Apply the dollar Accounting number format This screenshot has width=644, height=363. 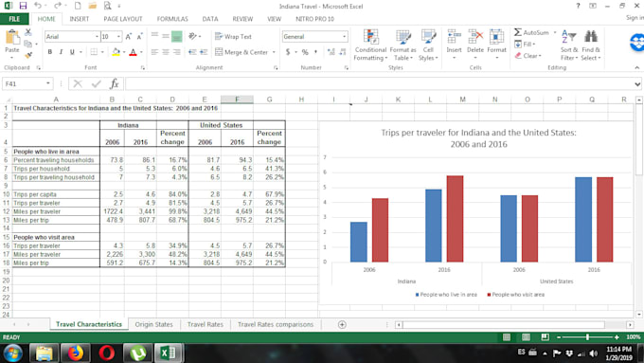288,52
